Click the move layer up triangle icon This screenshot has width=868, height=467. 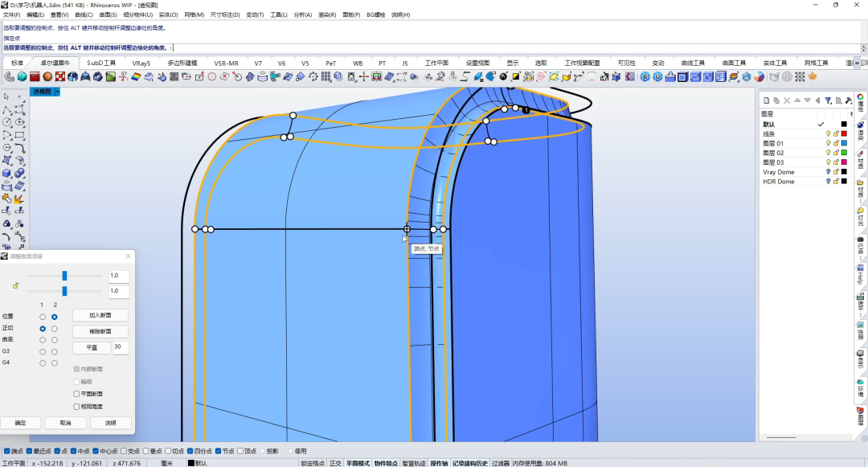click(797, 100)
